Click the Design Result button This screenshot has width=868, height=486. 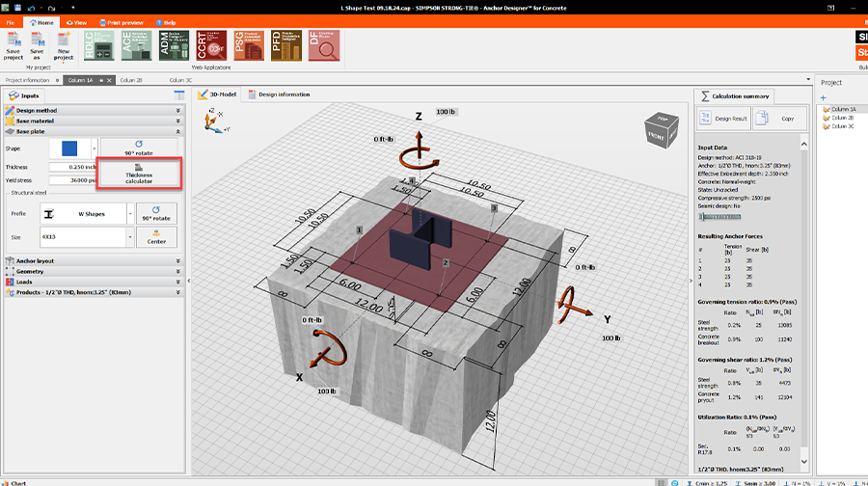point(723,119)
